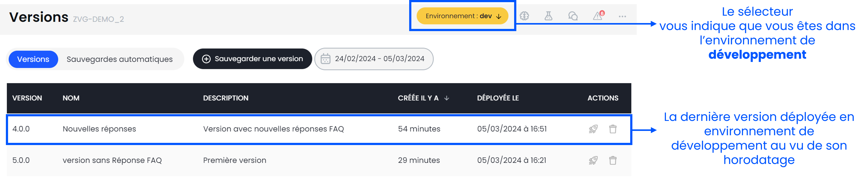
Task: Open the three-dot more options menu
Action: [x=622, y=17]
